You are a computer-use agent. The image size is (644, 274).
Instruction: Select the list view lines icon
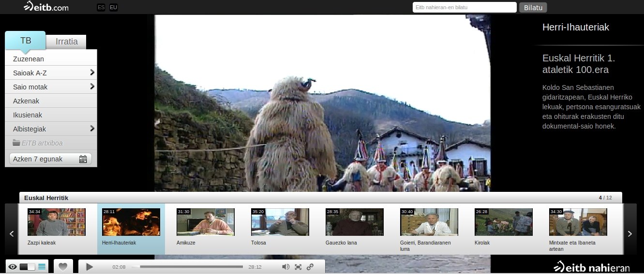pos(42,267)
